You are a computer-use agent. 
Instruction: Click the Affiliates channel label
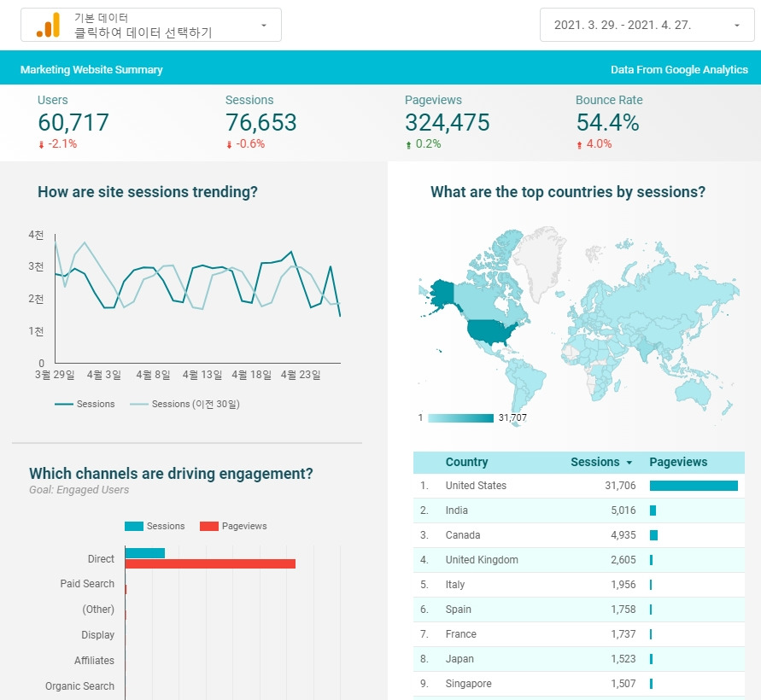tap(94, 661)
